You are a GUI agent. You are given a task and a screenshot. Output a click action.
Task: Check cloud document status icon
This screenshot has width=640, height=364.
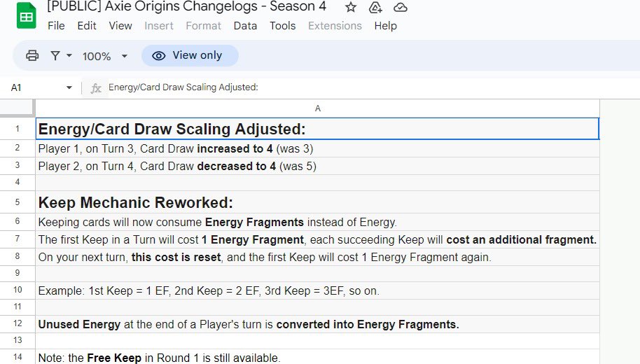(401, 7)
